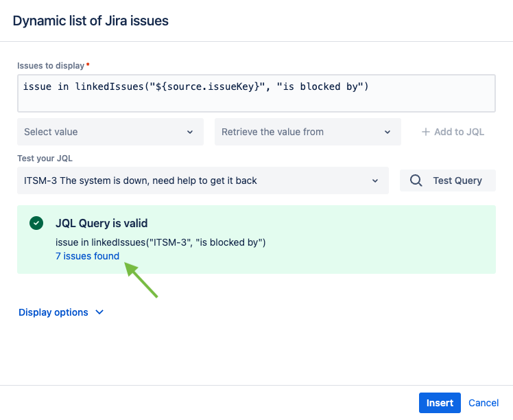513x420 pixels.
Task: Open the Test your JQL issue dropdown
Action: click(202, 180)
